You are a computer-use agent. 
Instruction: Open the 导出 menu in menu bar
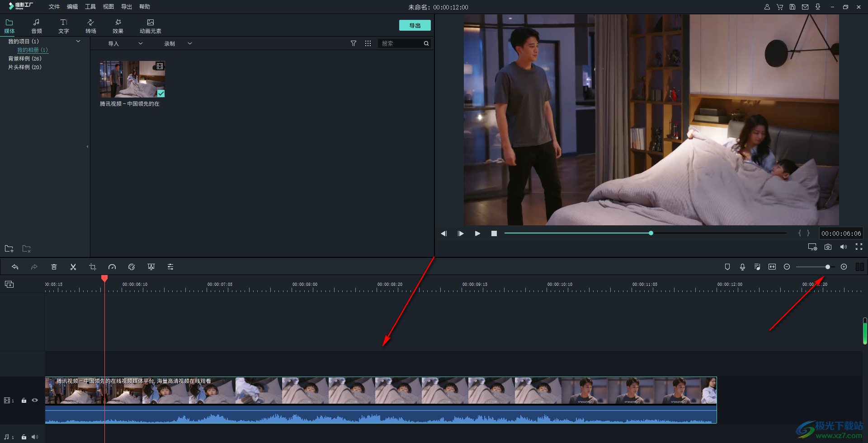(127, 7)
